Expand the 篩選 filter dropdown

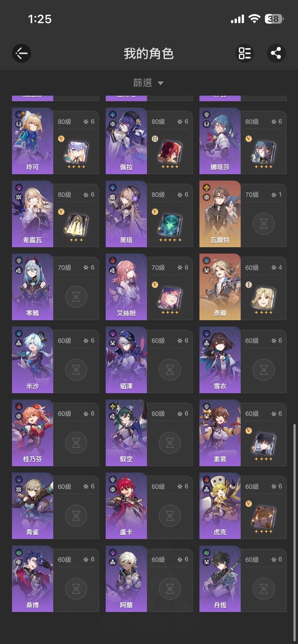[x=149, y=83]
